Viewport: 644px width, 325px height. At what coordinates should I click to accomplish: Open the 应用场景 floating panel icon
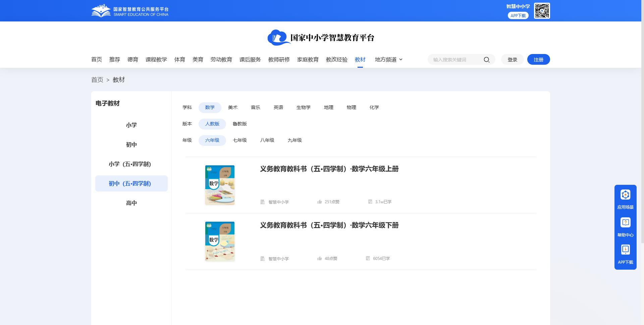tap(625, 195)
